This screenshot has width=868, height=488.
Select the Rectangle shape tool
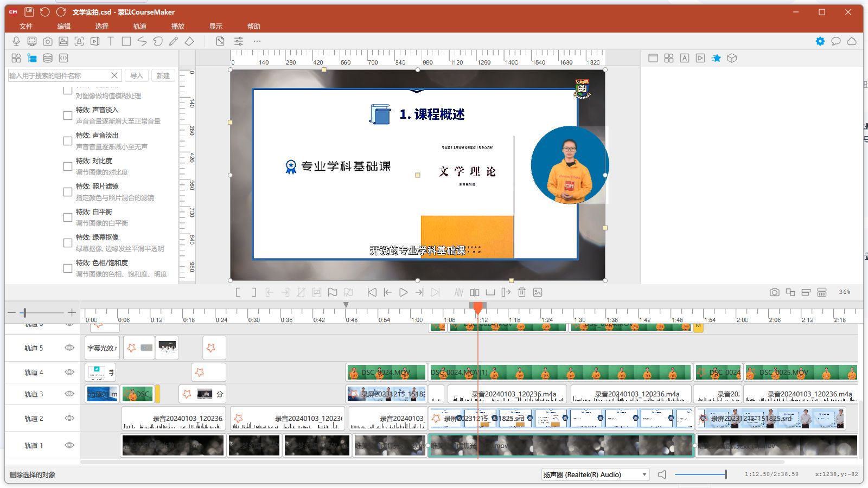pyautogui.click(x=126, y=41)
